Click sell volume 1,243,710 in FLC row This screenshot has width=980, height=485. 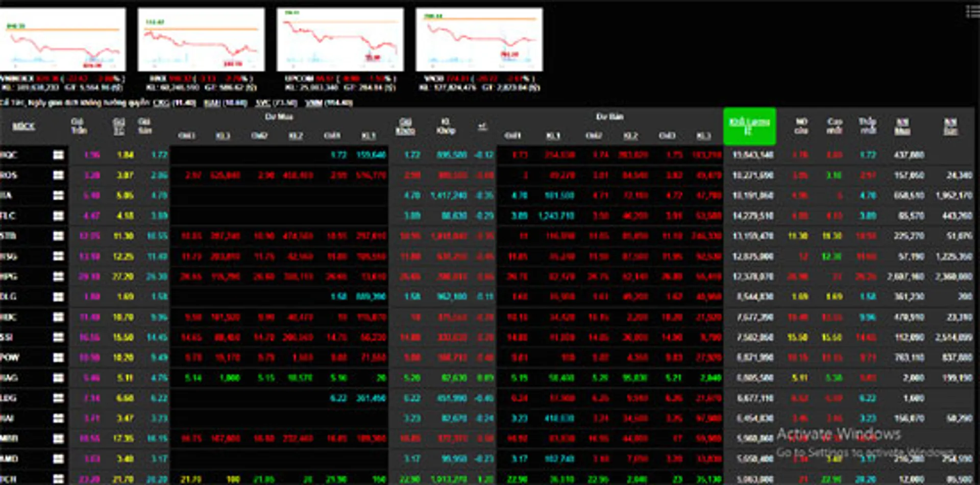pos(556,215)
